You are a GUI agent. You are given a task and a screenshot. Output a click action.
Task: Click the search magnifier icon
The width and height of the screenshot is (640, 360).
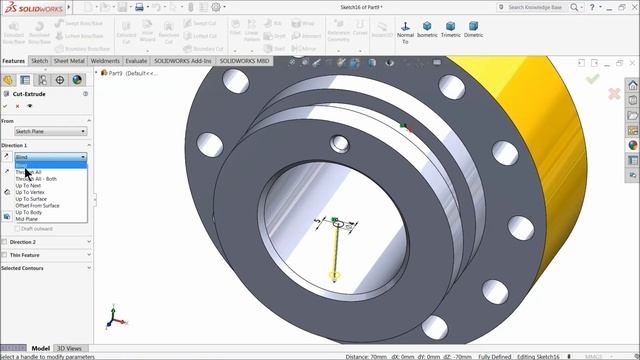[x=574, y=7]
